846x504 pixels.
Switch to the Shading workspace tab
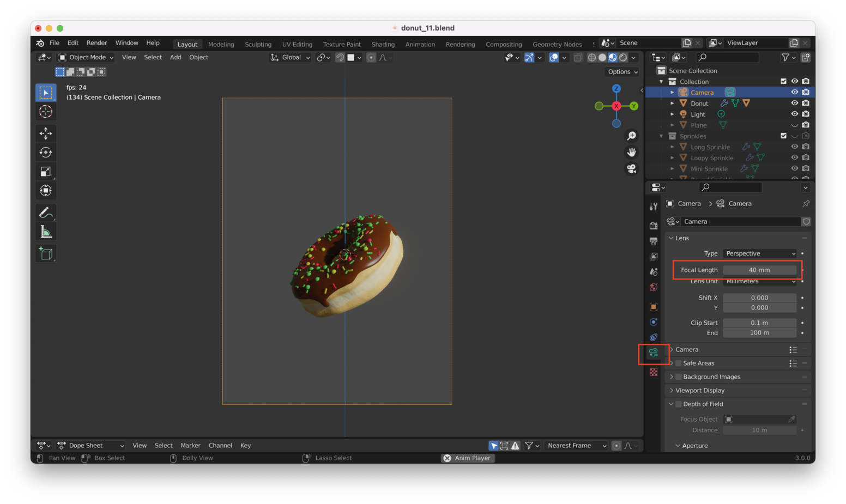click(x=383, y=44)
